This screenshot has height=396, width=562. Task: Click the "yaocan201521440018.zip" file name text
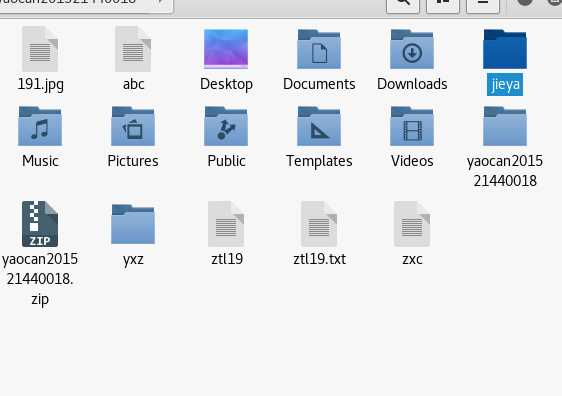[40, 279]
